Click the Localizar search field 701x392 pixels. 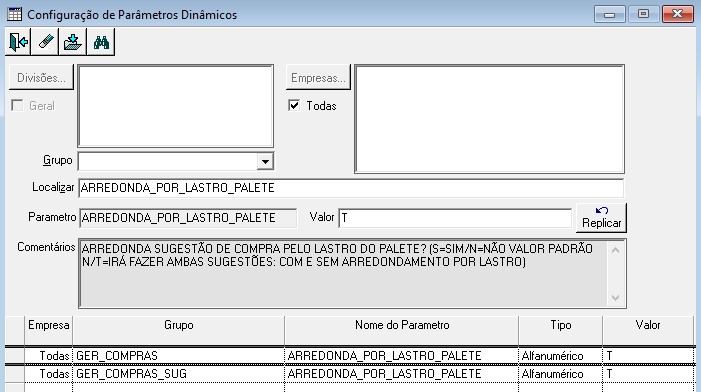coord(351,188)
